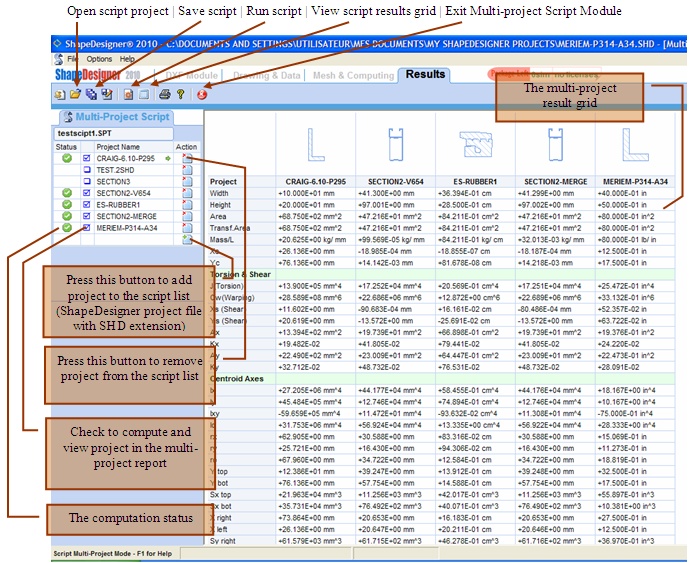Click the SECTION2-MERGE section thumbnail
Viewport: 692px width, 563px height.
click(x=556, y=144)
